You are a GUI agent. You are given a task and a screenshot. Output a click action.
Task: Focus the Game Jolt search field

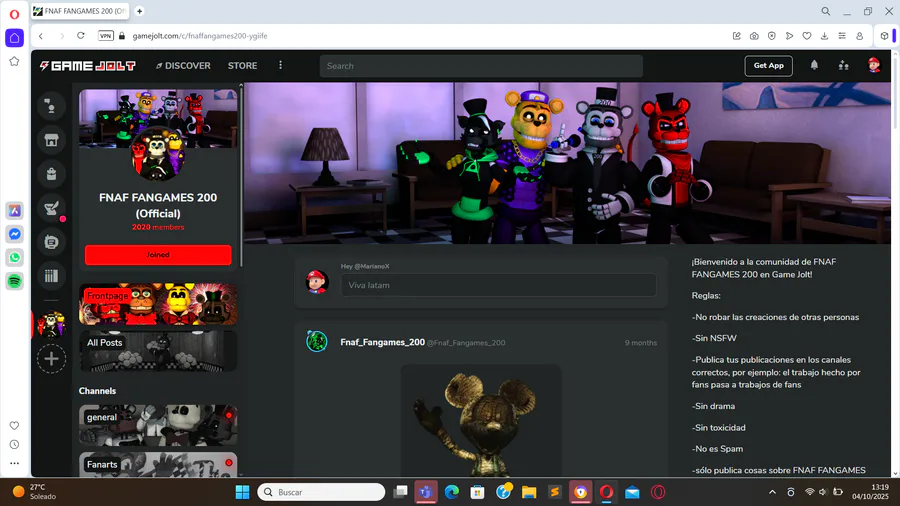(481, 66)
